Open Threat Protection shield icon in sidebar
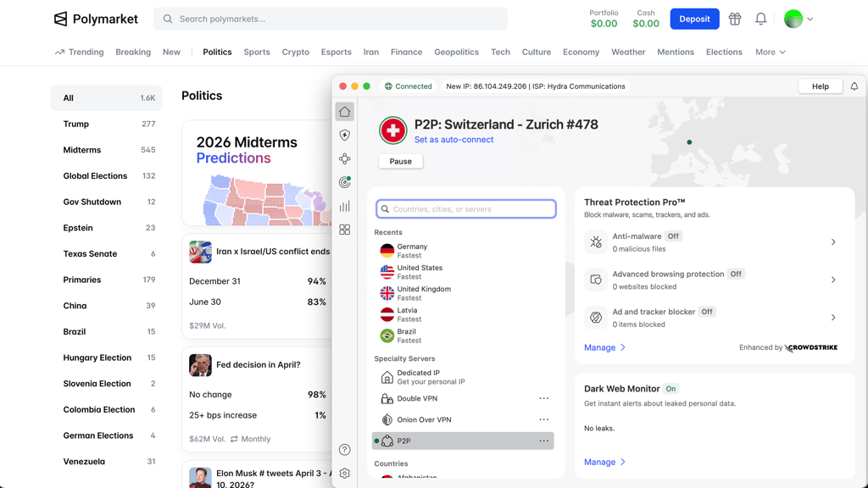Image resolution: width=868 pixels, height=488 pixels. tap(344, 135)
